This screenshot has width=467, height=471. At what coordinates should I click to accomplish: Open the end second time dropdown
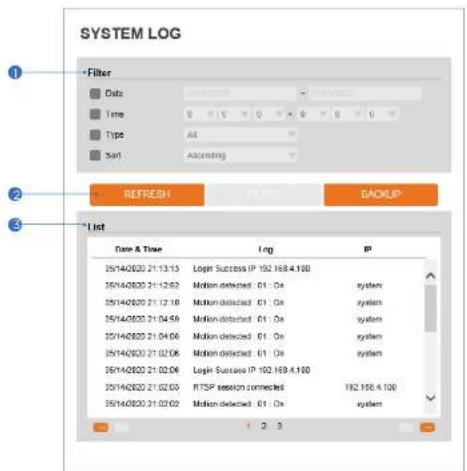(x=382, y=114)
